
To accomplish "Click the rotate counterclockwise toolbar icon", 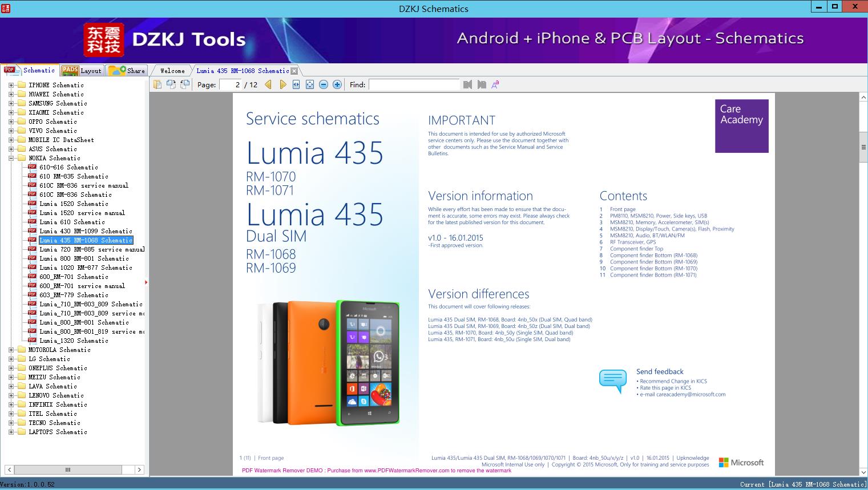I will [171, 84].
